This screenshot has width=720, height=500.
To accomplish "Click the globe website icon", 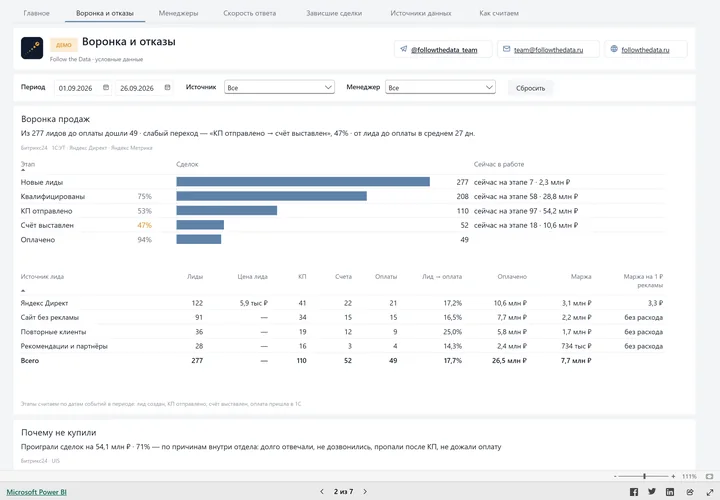I will pyautogui.click(x=614, y=49).
